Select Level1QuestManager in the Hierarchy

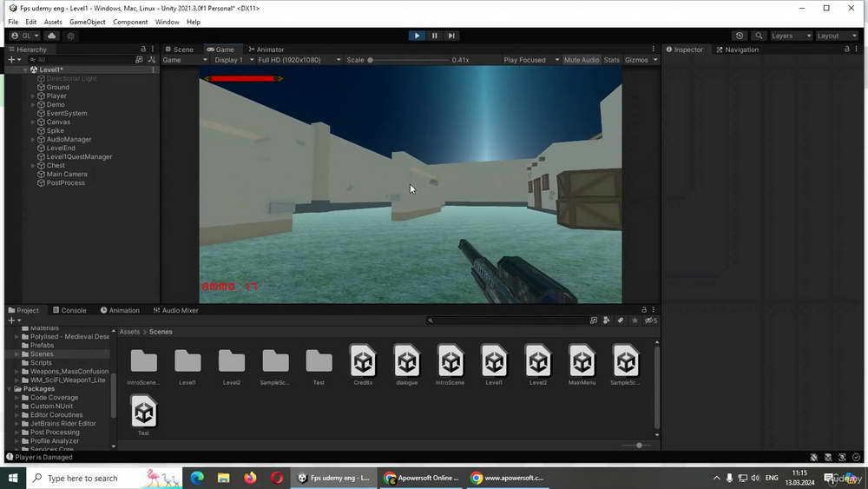coord(79,156)
